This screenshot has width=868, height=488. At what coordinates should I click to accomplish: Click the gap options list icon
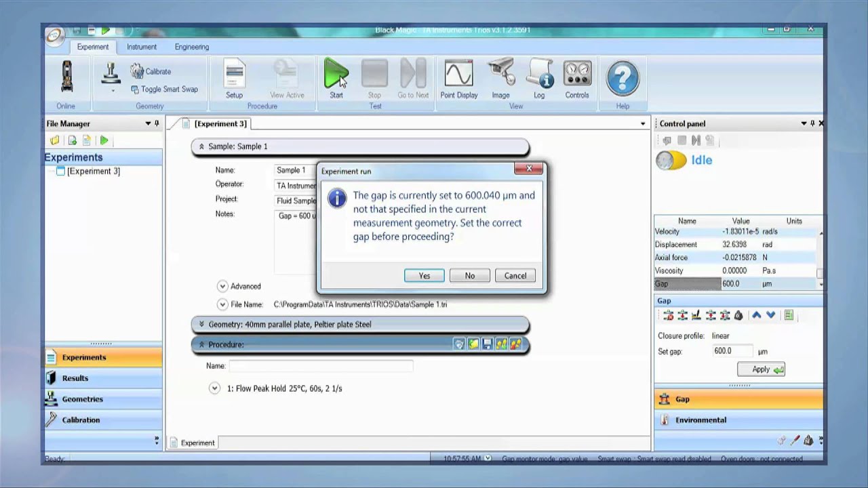(x=788, y=315)
